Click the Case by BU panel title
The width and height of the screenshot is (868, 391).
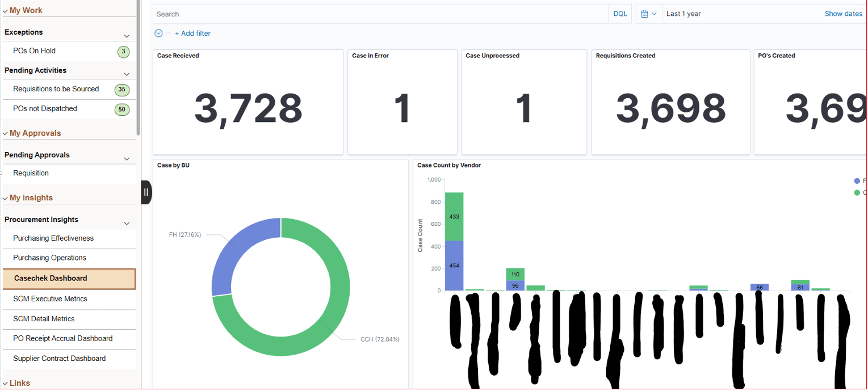174,166
